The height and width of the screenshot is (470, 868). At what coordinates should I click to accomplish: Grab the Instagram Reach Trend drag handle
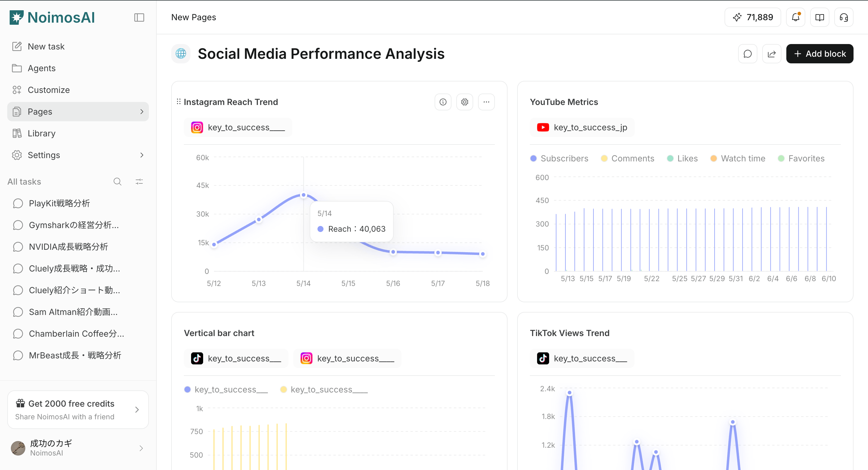tap(179, 101)
